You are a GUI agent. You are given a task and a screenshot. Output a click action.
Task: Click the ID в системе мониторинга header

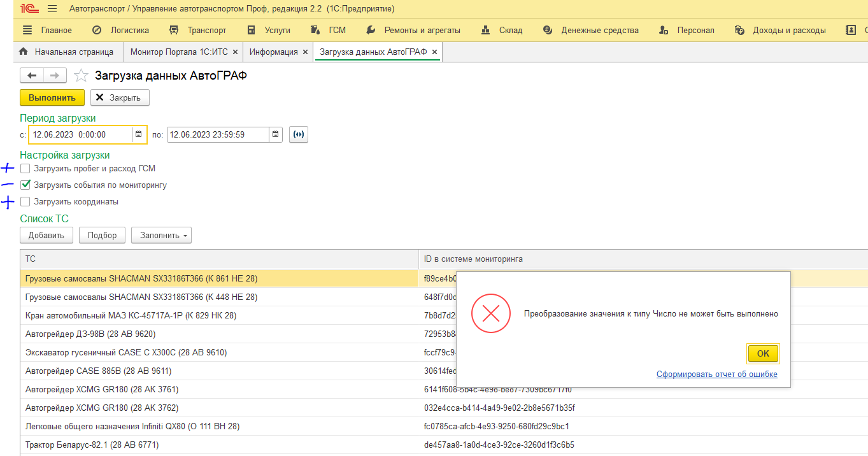pos(643,259)
